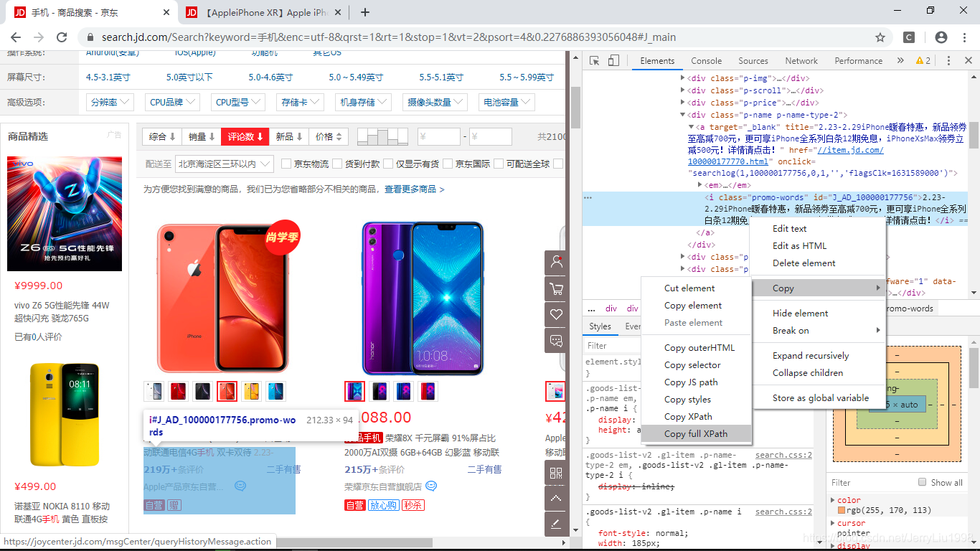Check the 货到付款 filter checkbox
The width and height of the screenshot is (980, 551).
tap(337, 164)
